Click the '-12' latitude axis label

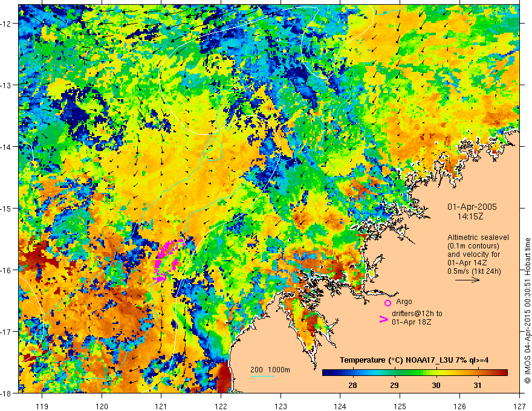[6, 24]
